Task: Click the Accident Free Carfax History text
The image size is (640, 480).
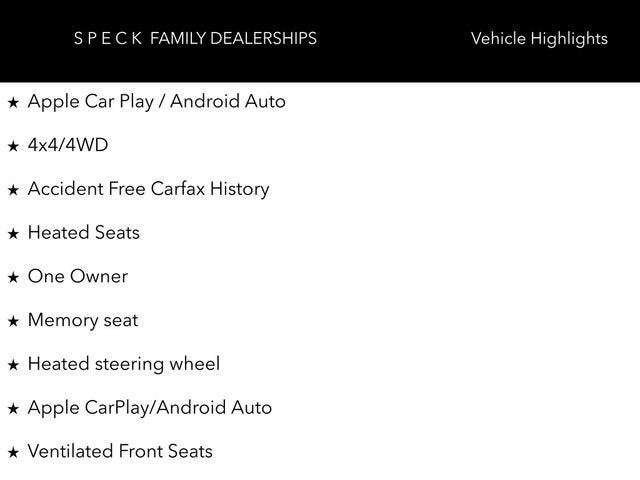Action: 148,189
